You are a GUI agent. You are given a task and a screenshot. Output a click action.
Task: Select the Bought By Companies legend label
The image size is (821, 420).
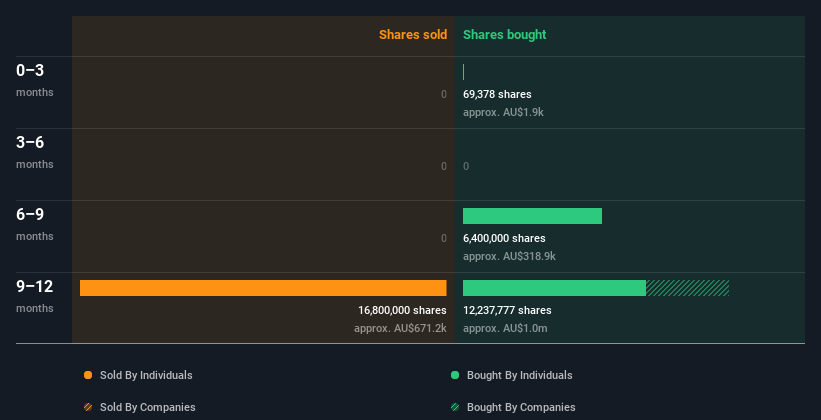coord(521,407)
